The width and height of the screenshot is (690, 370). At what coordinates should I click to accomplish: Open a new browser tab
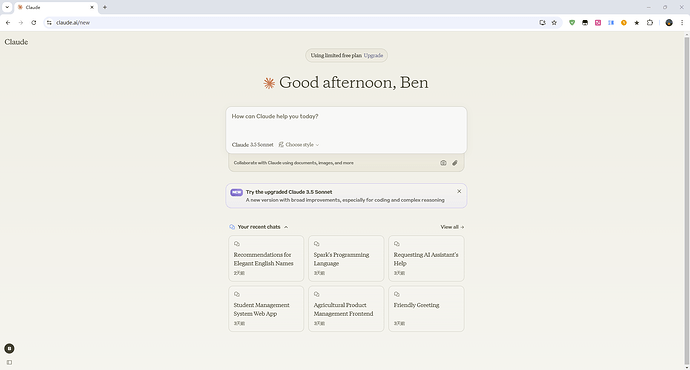(105, 7)
